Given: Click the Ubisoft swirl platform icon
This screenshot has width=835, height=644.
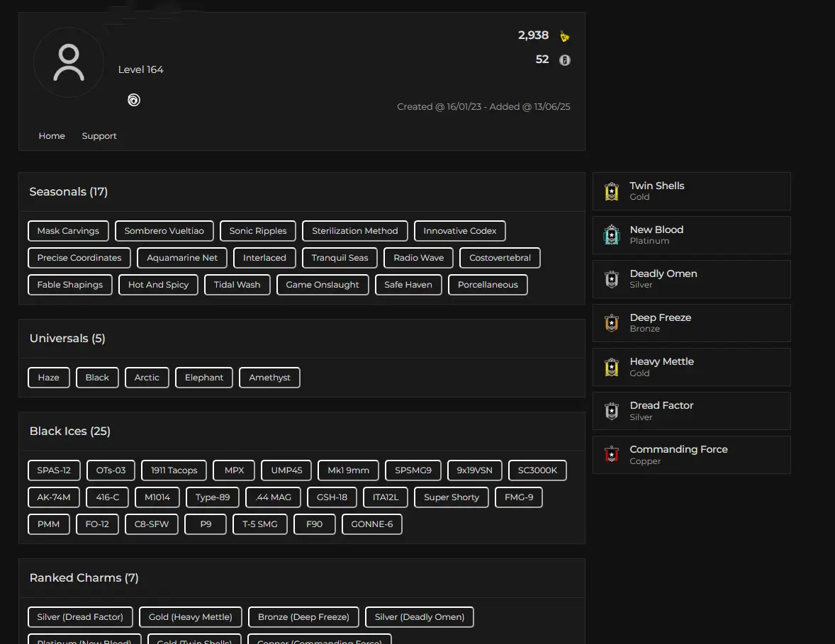Looking at the screenshot, I should pos(133,100).
